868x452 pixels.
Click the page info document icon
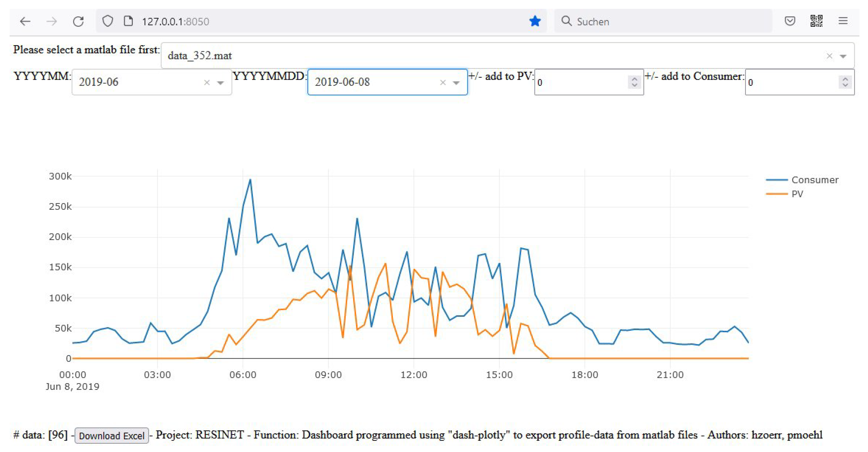pos(128,21)
